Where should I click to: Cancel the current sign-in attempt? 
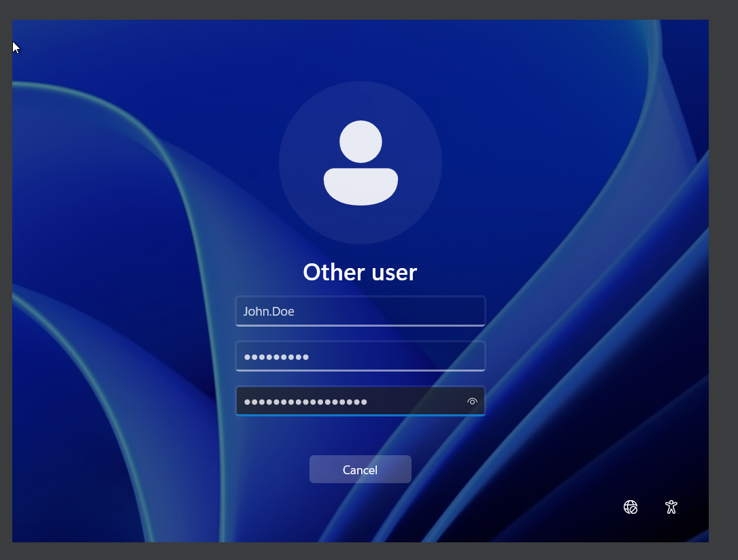click(x=360, y=469)
